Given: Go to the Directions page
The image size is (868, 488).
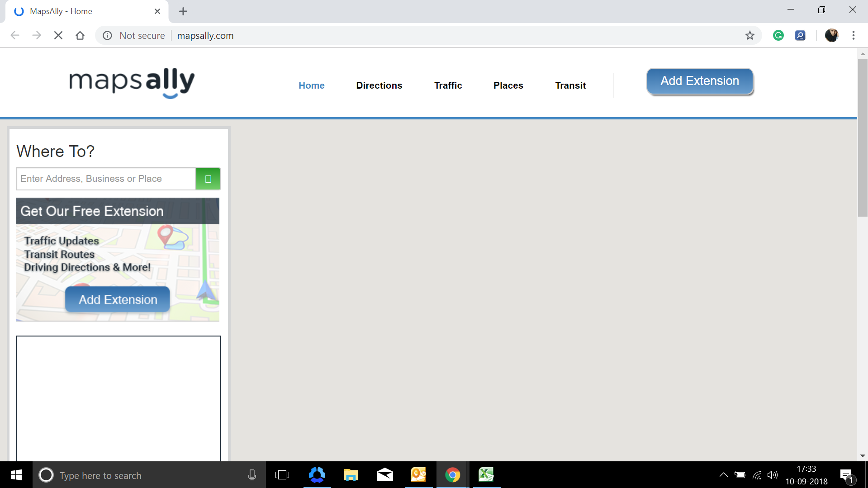Looking at the screenshot, I should [x=379, y=85].
